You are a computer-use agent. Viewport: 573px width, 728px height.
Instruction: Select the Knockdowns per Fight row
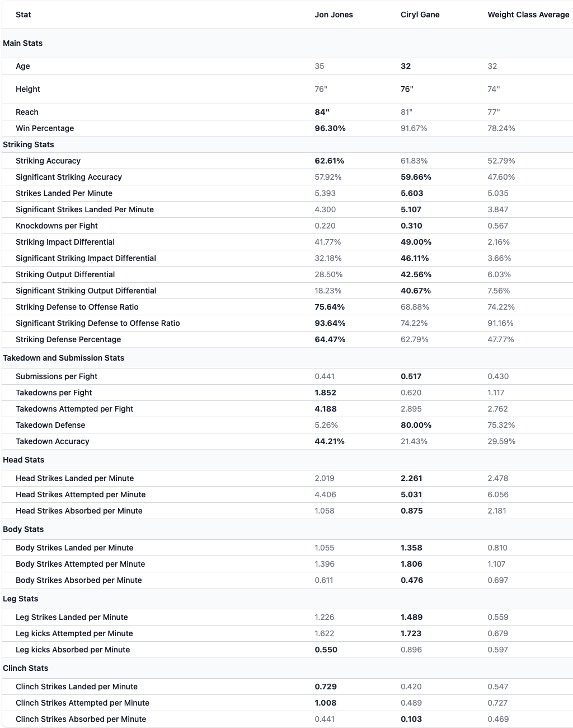pos(287,226)
